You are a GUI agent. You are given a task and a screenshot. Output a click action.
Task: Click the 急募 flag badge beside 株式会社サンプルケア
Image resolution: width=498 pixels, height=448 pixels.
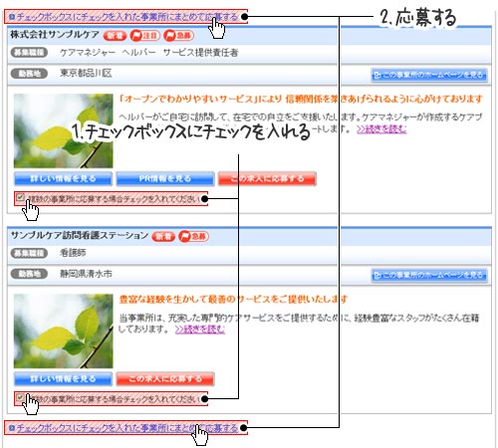tap(178, 36)
